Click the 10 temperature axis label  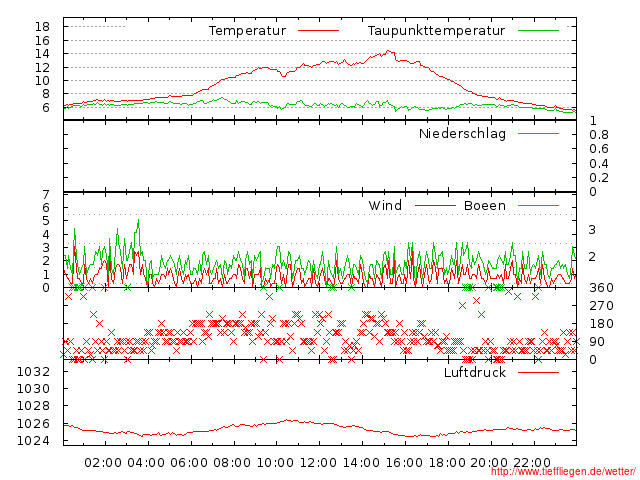[x=42, y=81]
